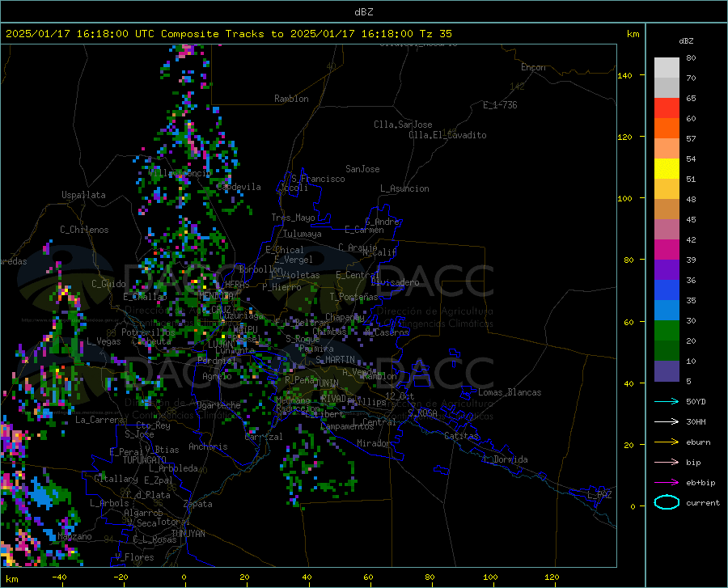This screenshot has width=728, height=588.
Task: Pick the bright green band in dBZ scale
Action: coord(667,331)
